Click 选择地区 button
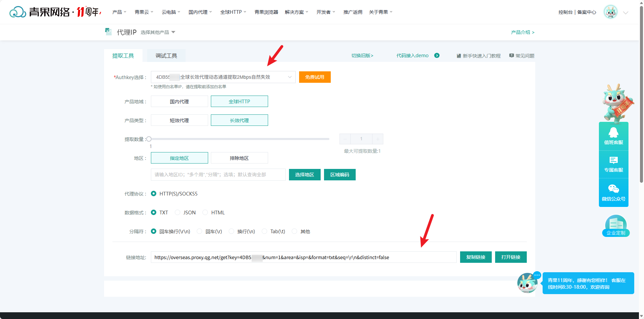The height and width of the screenshot is (319, 644). [x=305, y=175]
